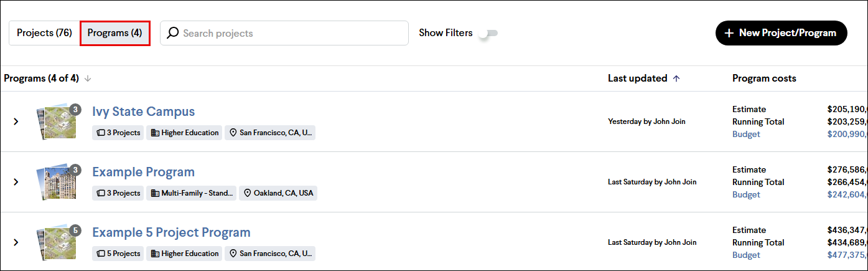Click the Example Program building thumbnail
Image resolution: width=868 pixels, height=271 pixels.
57,182
